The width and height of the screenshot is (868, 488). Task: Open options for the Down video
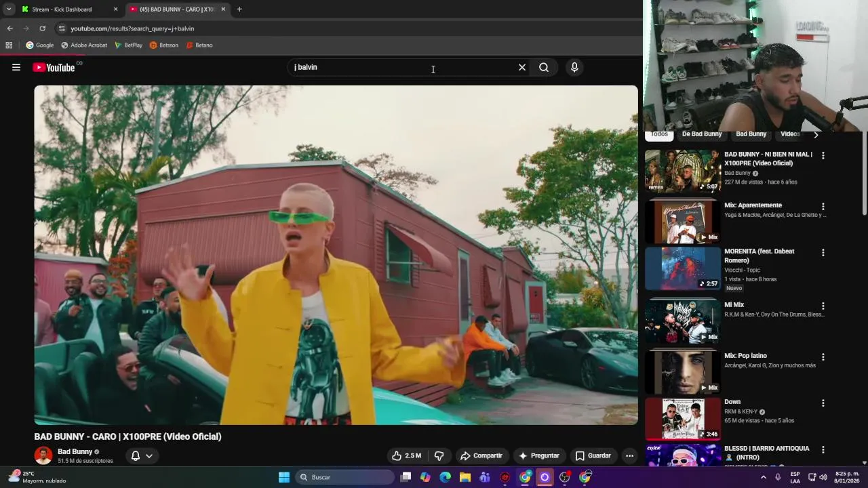click(823, 403)
